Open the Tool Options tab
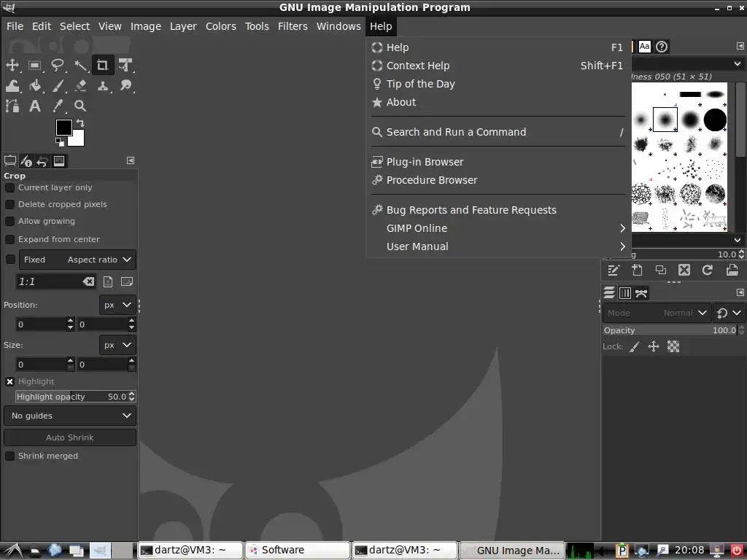 [10, 161]
